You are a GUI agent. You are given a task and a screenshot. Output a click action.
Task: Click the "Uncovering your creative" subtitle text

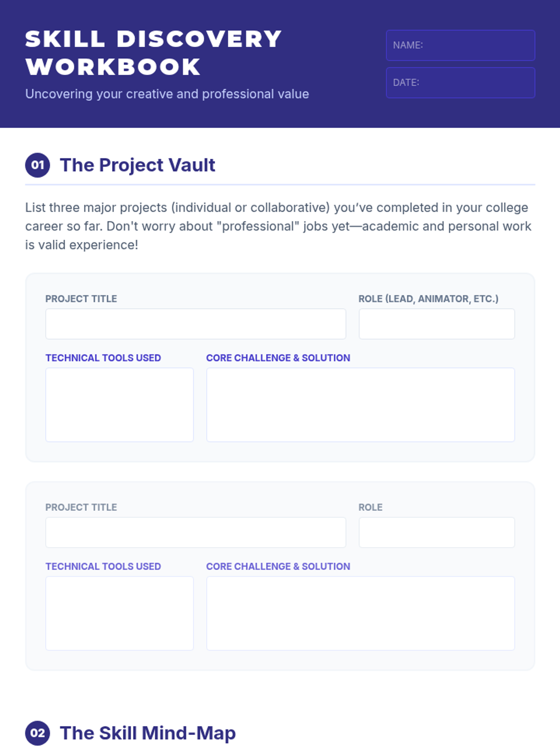click(x=167, y=94)
